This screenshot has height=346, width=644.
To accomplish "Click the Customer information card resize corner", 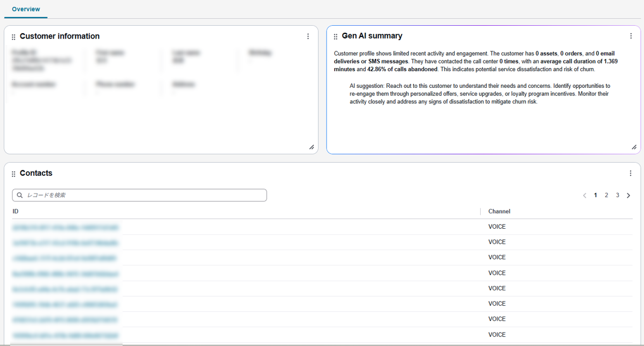I will [312, 147].
